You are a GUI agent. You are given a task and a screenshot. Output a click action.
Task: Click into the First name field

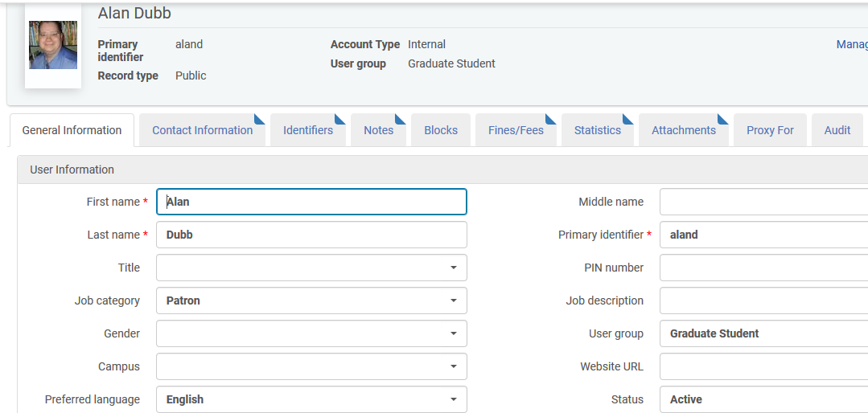[x=311, y=202]
